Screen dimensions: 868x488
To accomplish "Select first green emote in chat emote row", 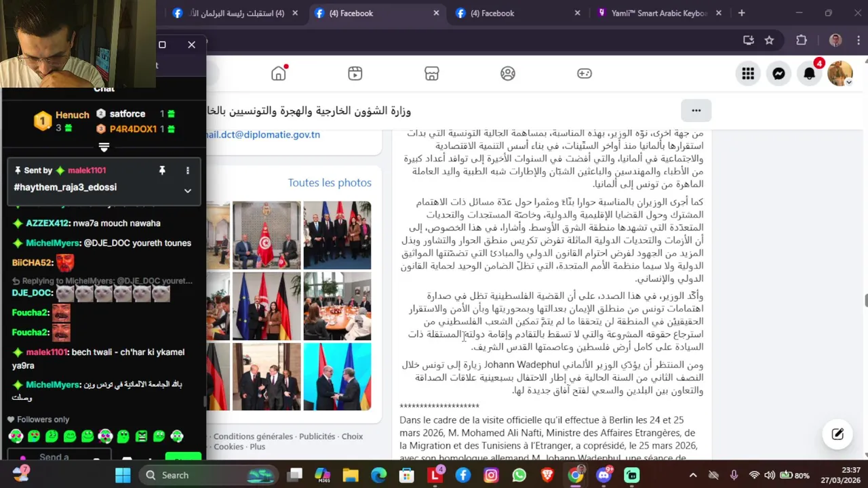I will coord(16,436).
